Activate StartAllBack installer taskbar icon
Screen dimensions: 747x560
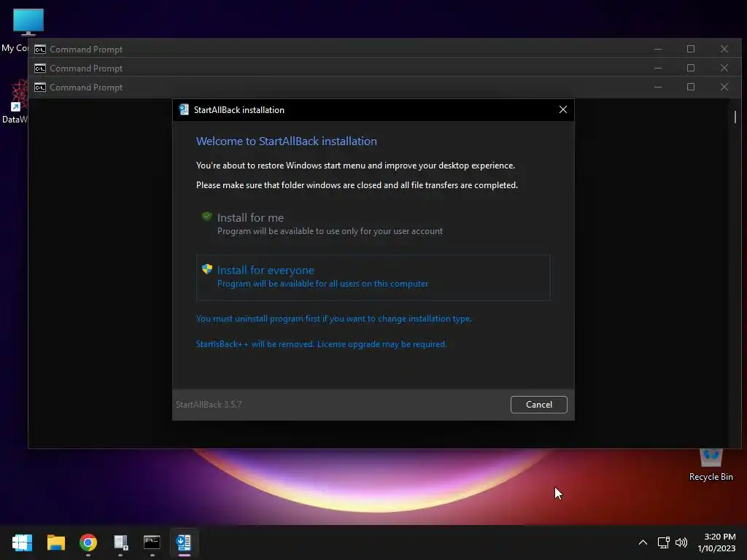click(184, 542)
